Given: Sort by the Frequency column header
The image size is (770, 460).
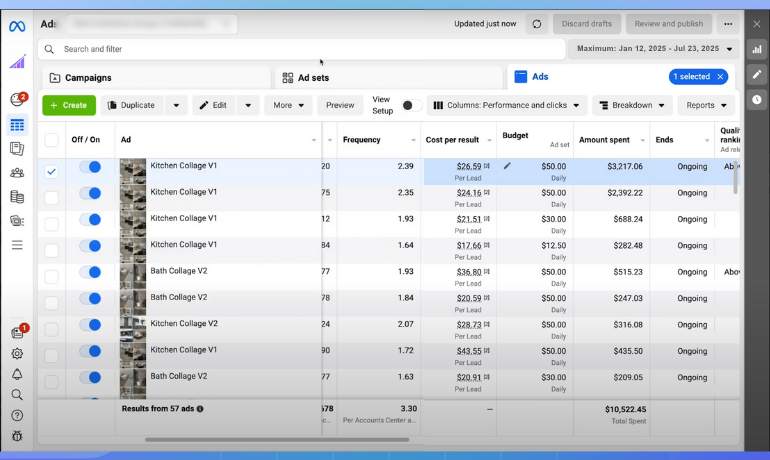Looking at the screenshot, I should 361,140.
